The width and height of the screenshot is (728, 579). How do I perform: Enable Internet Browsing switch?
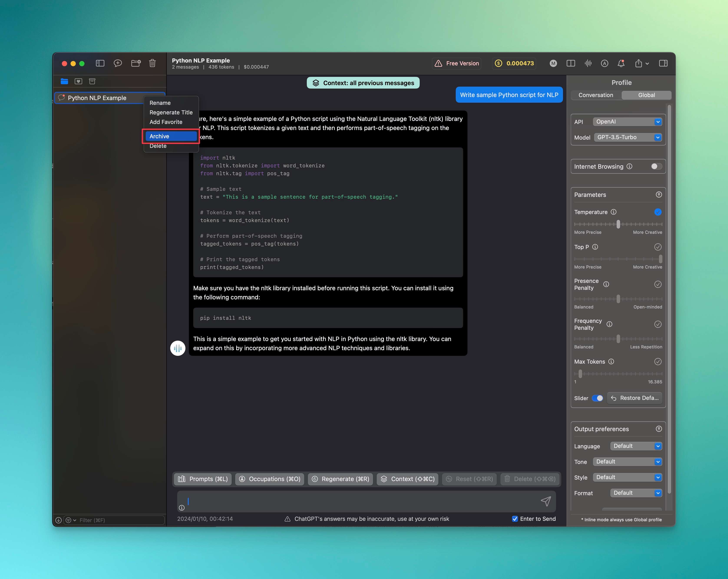656,167
